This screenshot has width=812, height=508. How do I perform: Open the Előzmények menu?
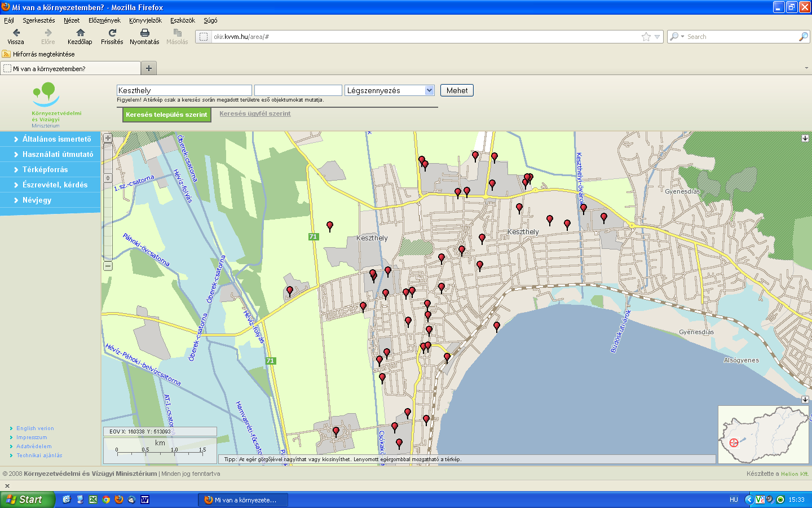click(104, 20)
